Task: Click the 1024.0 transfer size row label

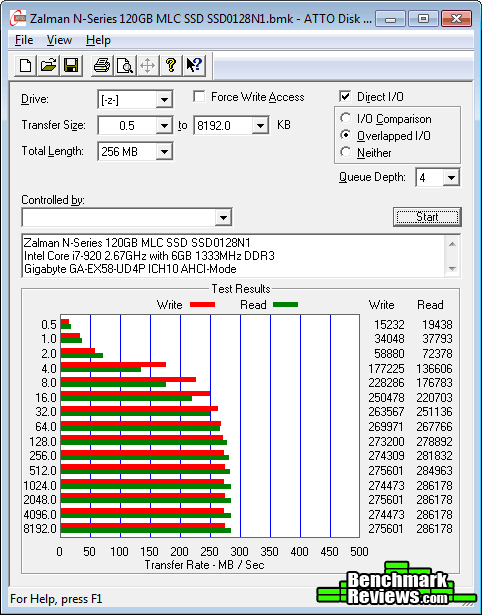Action: (x=40, y=485)
